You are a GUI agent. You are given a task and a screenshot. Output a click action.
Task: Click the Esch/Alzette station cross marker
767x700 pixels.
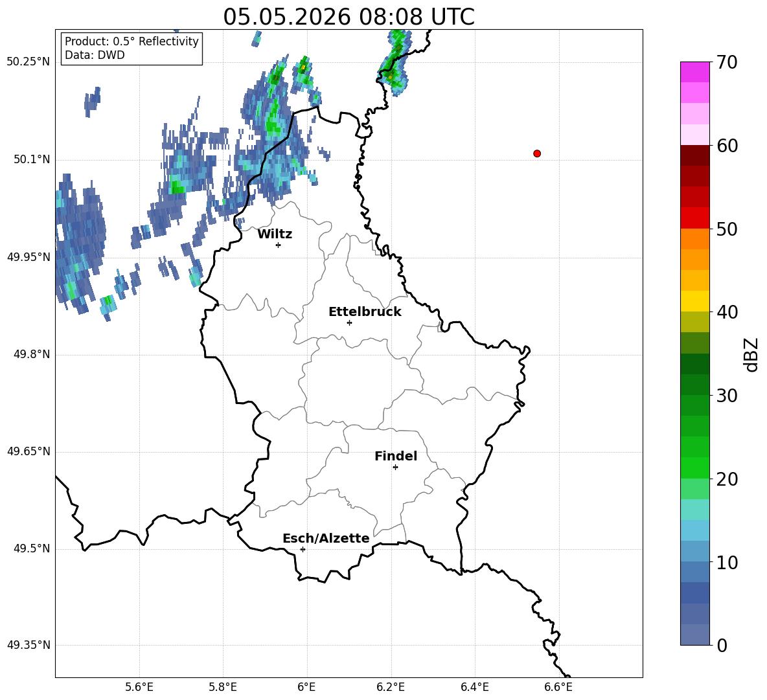point(303,549)
